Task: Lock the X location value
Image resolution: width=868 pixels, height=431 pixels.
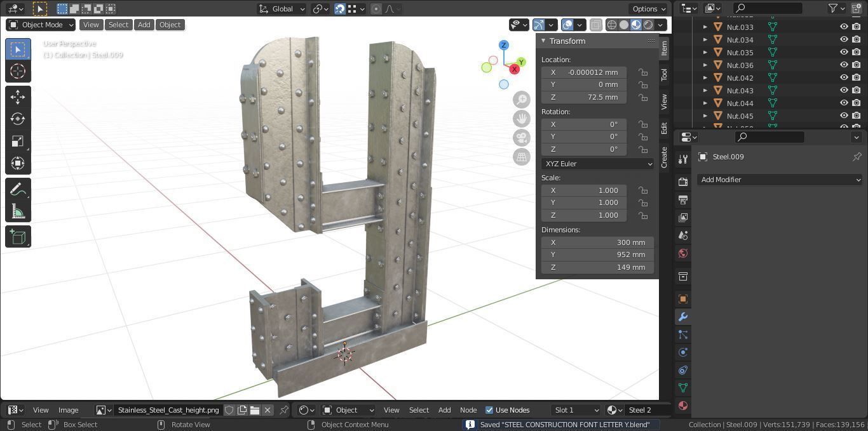Action: point(643,72)
